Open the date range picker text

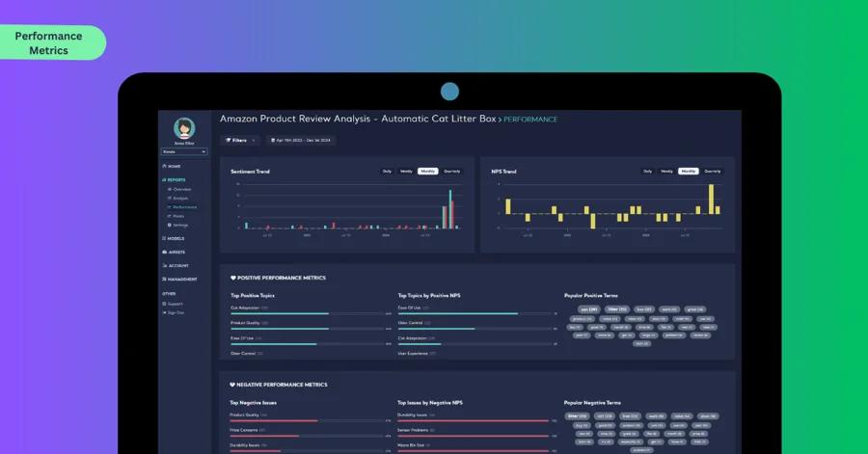pos(304,141)
